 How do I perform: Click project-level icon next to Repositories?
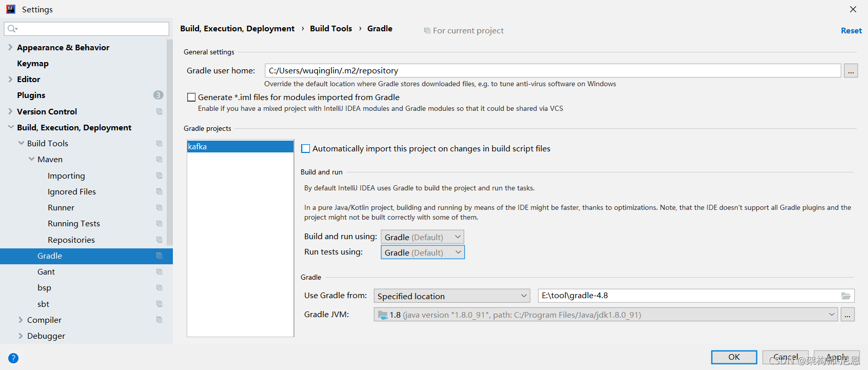point(160,240)
